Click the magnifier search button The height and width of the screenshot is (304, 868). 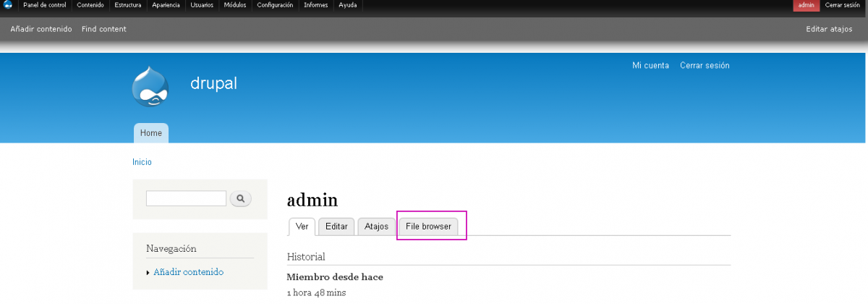pos(241,198)
